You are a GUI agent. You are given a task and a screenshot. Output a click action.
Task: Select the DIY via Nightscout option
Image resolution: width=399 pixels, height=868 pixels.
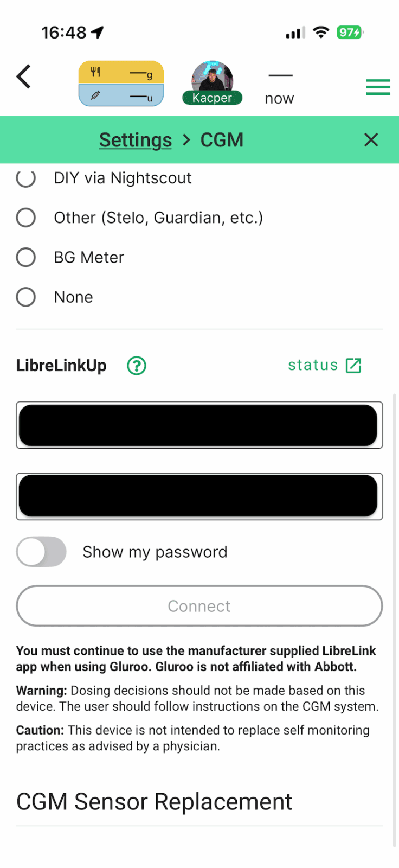pos(26,178)
